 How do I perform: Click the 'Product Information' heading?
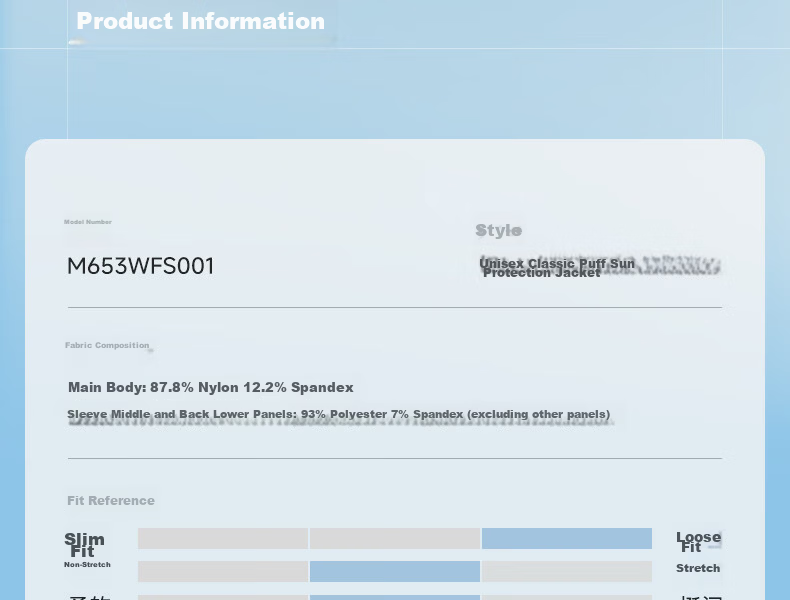pos(201,21)
